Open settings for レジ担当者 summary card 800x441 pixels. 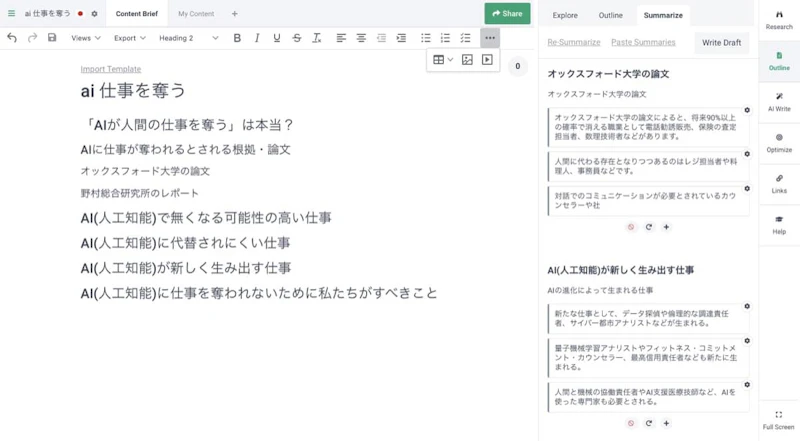click(747, 154)
